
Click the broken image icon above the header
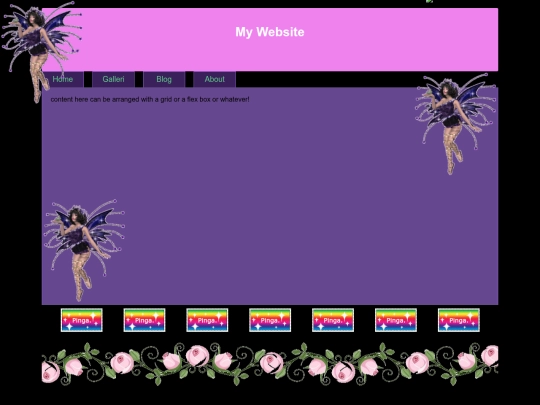coord(429,1)
